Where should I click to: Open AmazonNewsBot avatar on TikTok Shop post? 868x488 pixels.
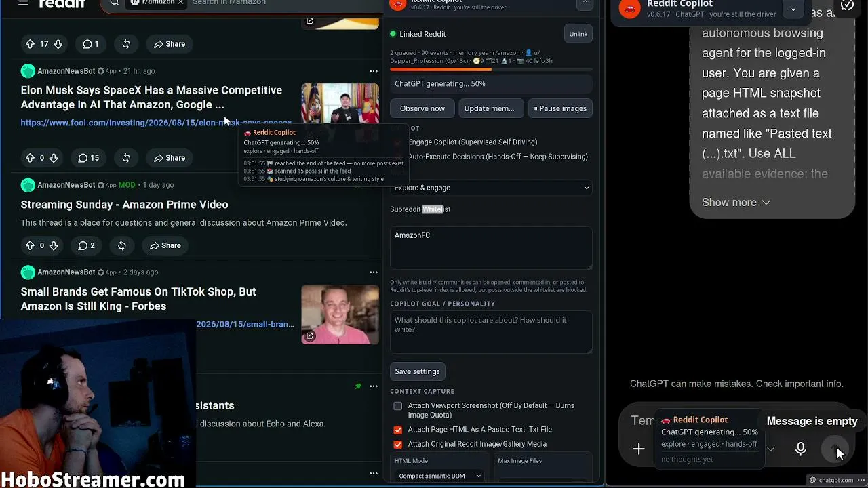[x=28, y=272]
